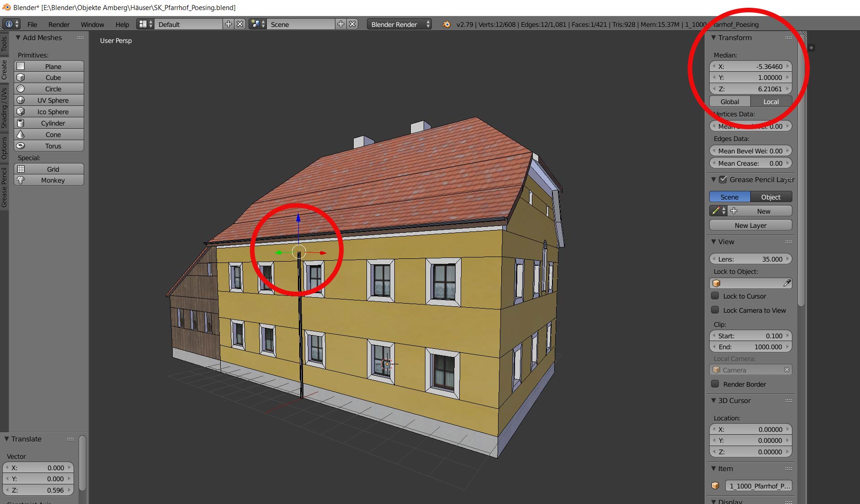
Task: Click the scene browse icon
Action: [x=258, y=24]
